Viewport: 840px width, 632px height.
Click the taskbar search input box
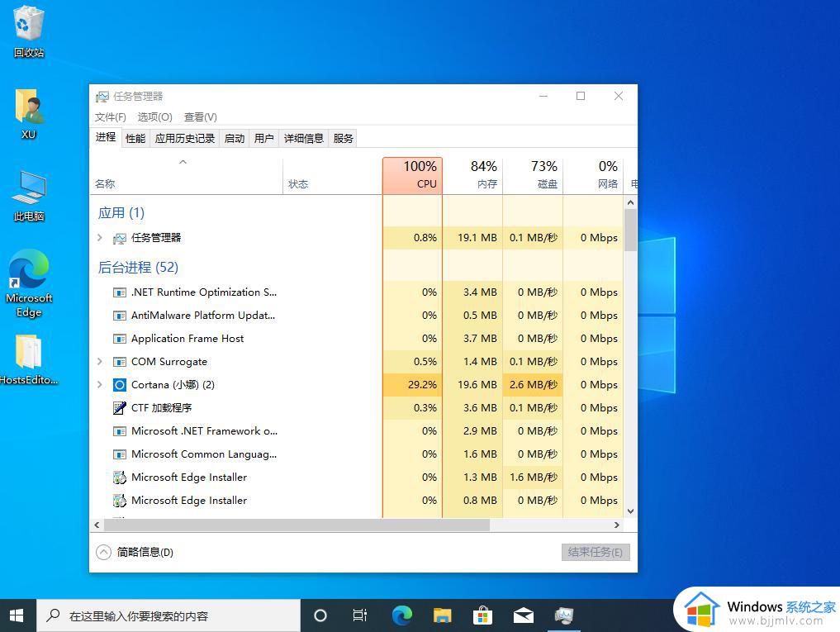click(x=168, y=615)
